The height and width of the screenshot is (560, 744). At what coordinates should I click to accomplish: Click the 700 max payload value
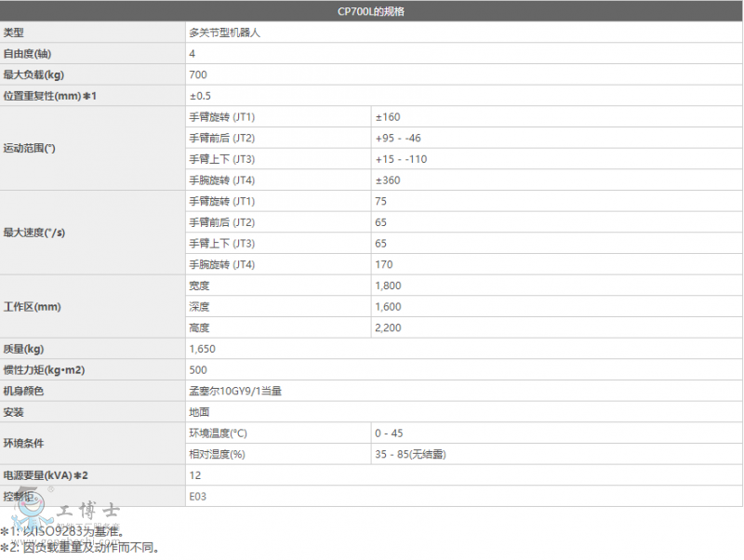(x=197, y=75)
